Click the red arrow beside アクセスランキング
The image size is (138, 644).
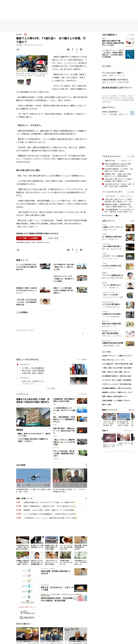pyautogui.click(x=120, y=156)
